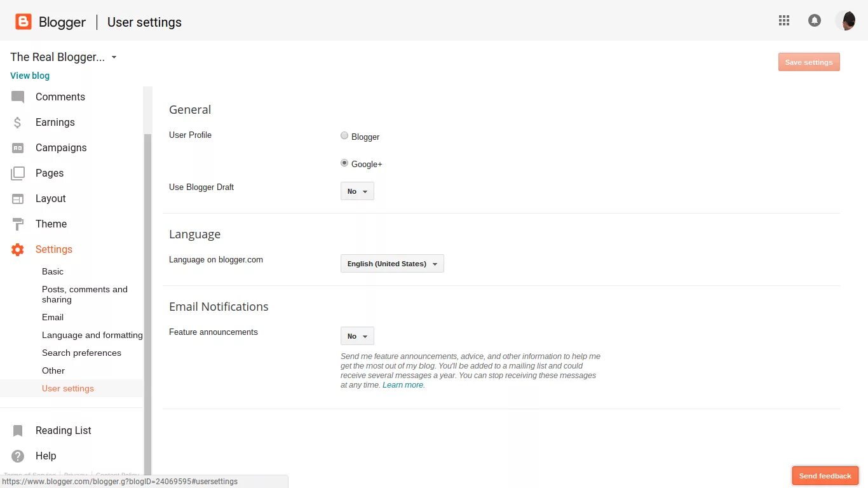868x488 pixels.
Task: Click The Real Blogger... blog title
Action: 57,57
